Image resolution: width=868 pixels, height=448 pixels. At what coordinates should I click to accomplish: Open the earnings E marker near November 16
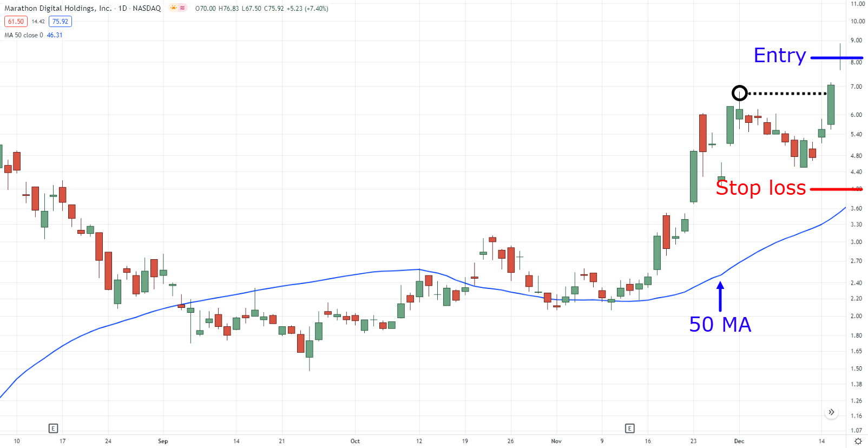(629, 428)
